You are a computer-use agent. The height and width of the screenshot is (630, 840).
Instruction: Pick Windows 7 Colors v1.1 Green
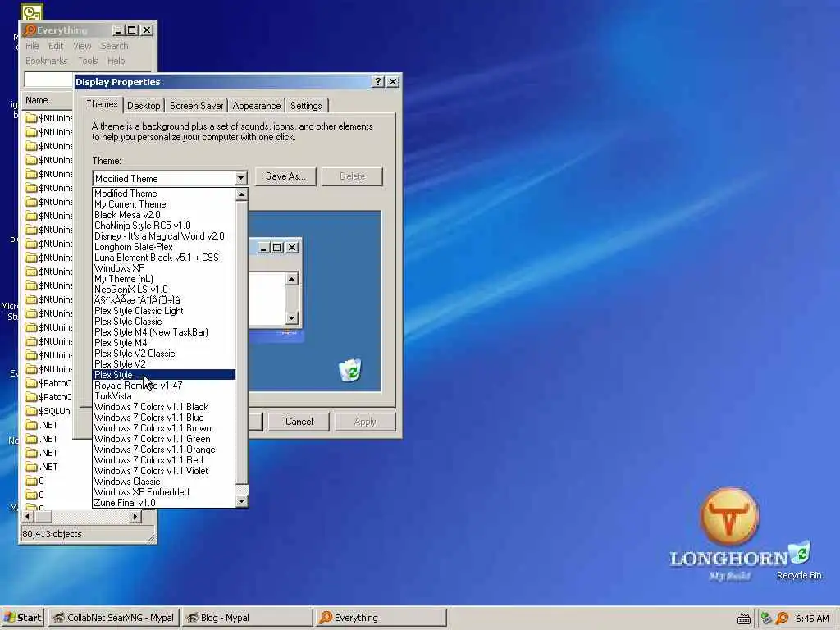pyautogui.click(x=164, y=439)
